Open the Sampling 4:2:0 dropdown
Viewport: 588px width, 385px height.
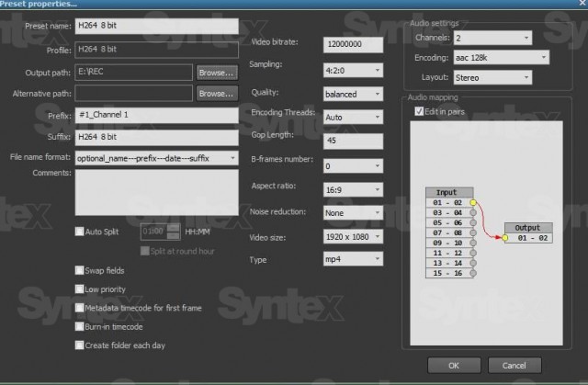click(353, 70)
